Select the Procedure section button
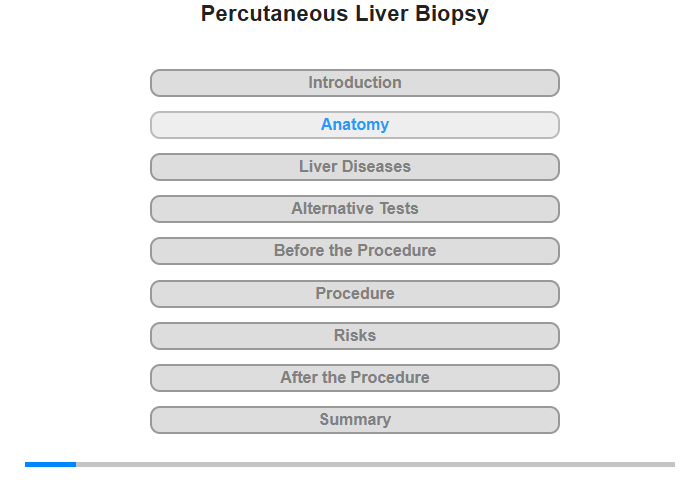This screenshot has width=700, height=480. [x=355, y=294]
